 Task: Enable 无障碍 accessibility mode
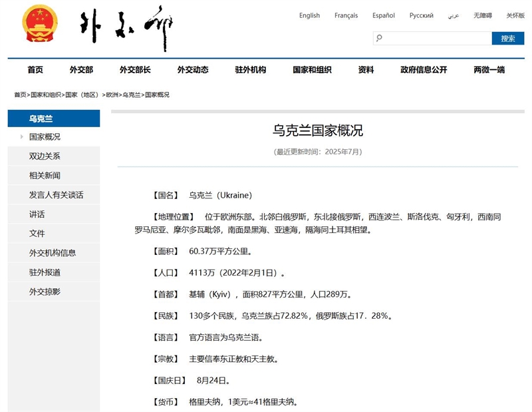click(483, 15)
